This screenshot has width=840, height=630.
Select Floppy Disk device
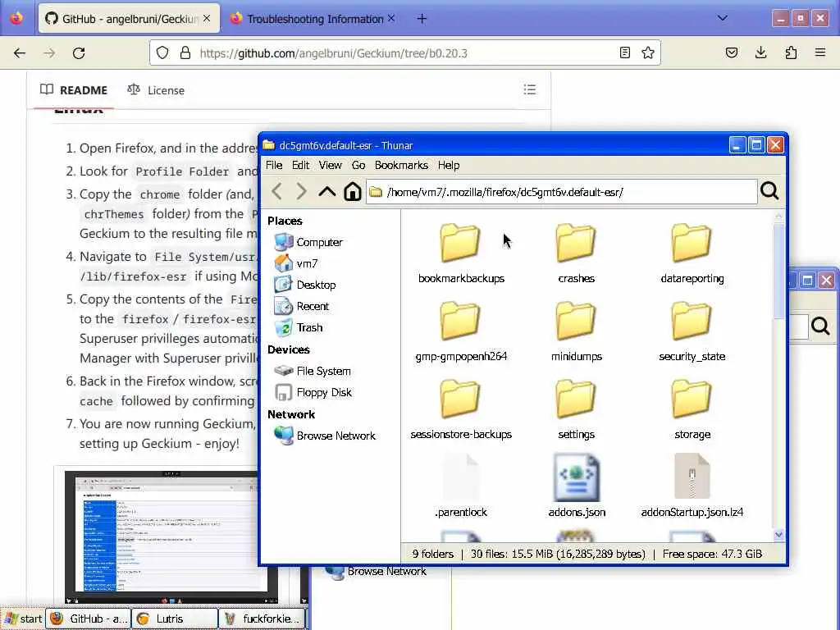click(x=313, y=392)
